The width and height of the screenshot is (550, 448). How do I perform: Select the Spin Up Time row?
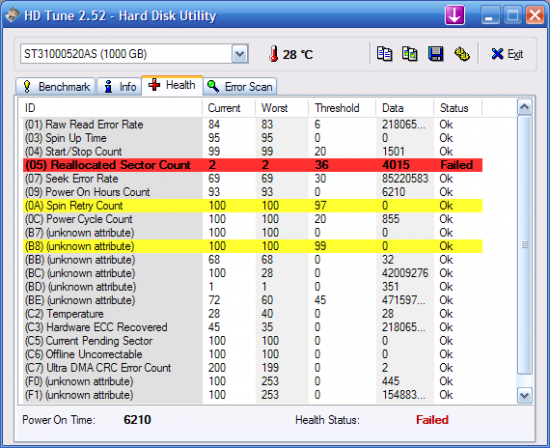pos(253,138)
